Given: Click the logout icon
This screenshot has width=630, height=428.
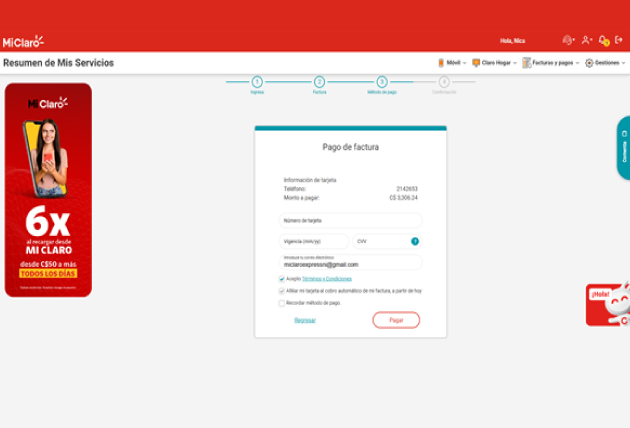Looking at the screenshot, I should pos(619,40).
